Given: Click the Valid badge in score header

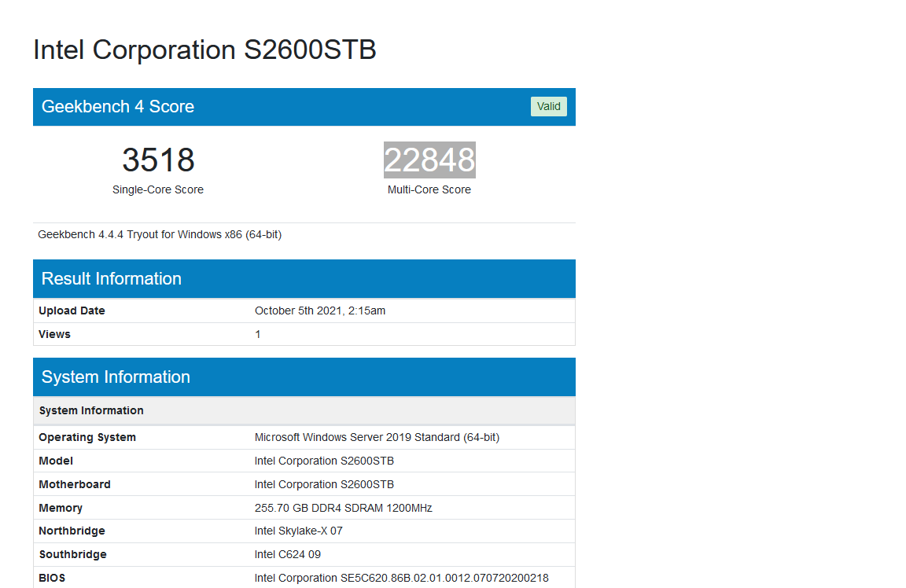Looking at the screenshot, I should pos(548,106).
